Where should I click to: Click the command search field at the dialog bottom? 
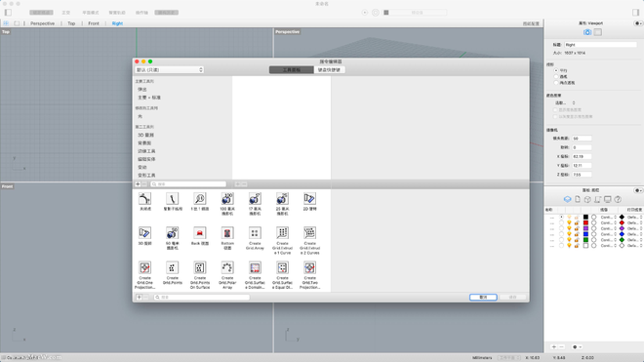coord(202,297)
